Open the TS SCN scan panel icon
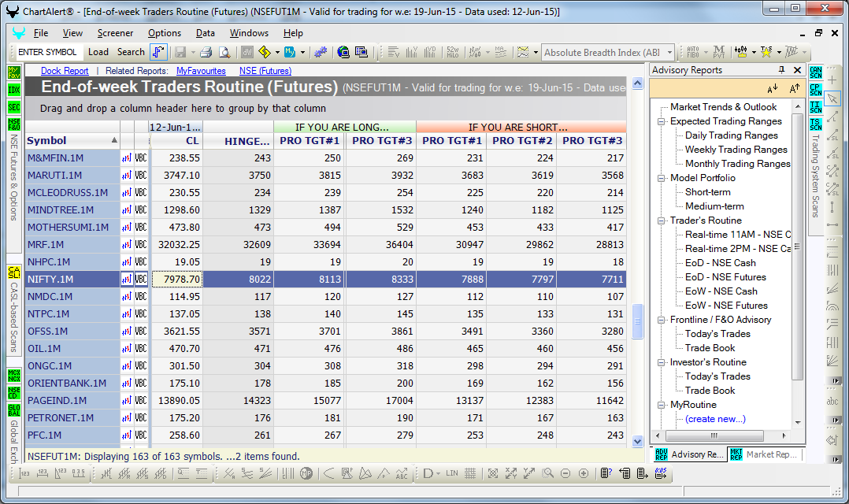 [x=816, y=124]
